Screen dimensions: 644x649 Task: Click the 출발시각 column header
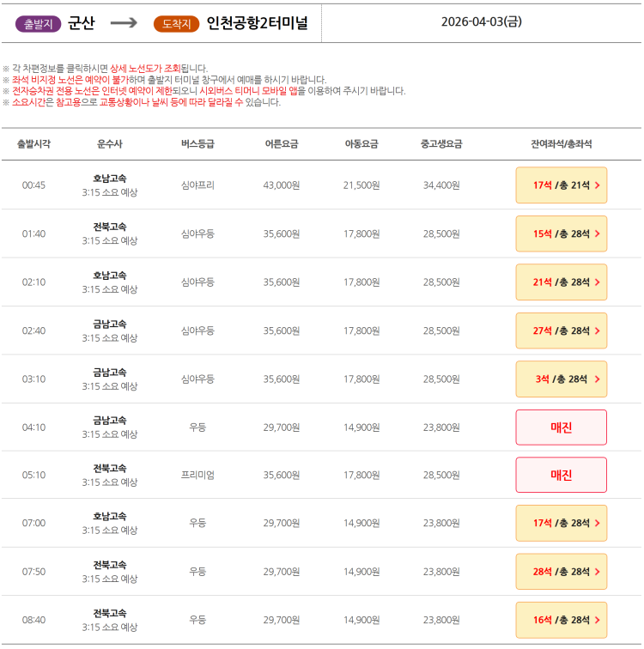point(33,144)
